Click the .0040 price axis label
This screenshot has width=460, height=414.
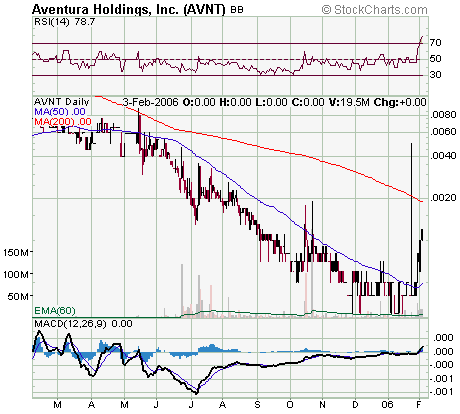443,156
